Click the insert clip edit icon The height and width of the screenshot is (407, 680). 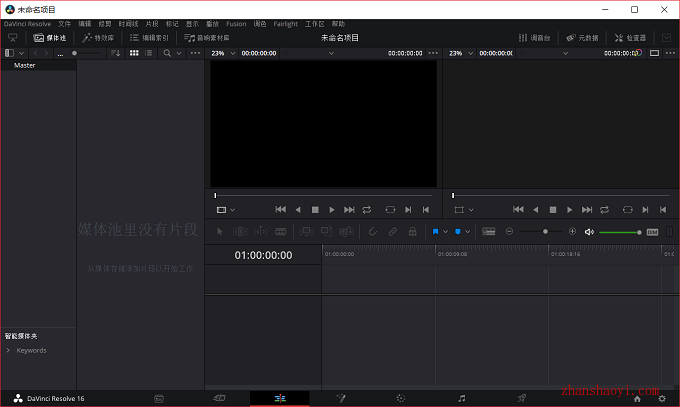coord(306,232)
